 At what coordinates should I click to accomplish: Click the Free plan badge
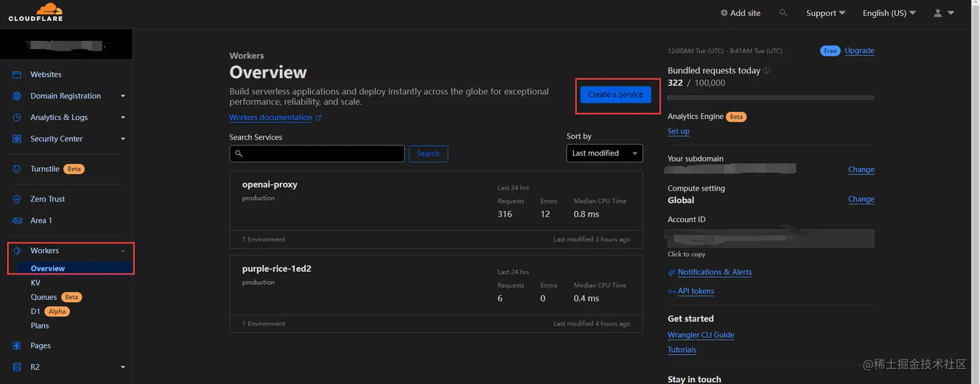pyautogui.click(x=830, y=51)
